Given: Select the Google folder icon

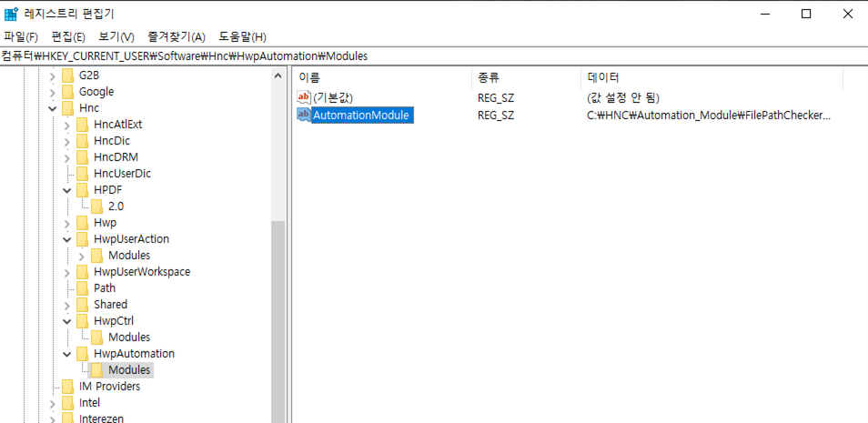Looking at the screenshot, I should click(x=67, y=92).
